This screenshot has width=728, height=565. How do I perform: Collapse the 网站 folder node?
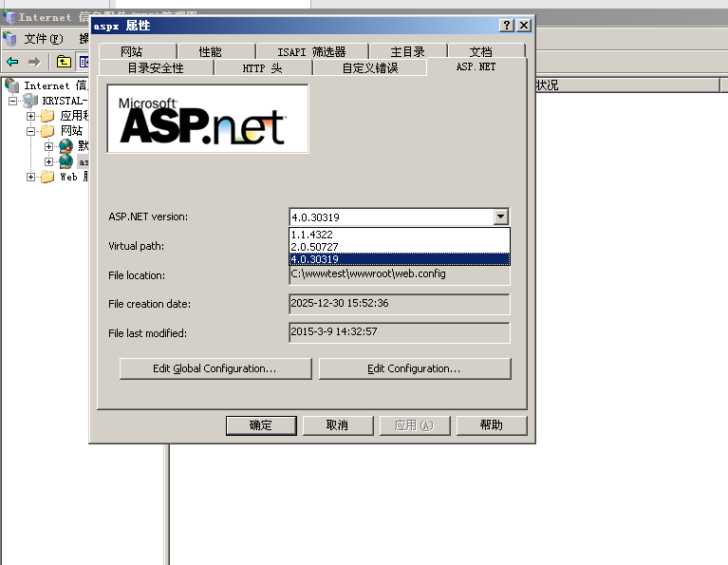pos(30,131)
